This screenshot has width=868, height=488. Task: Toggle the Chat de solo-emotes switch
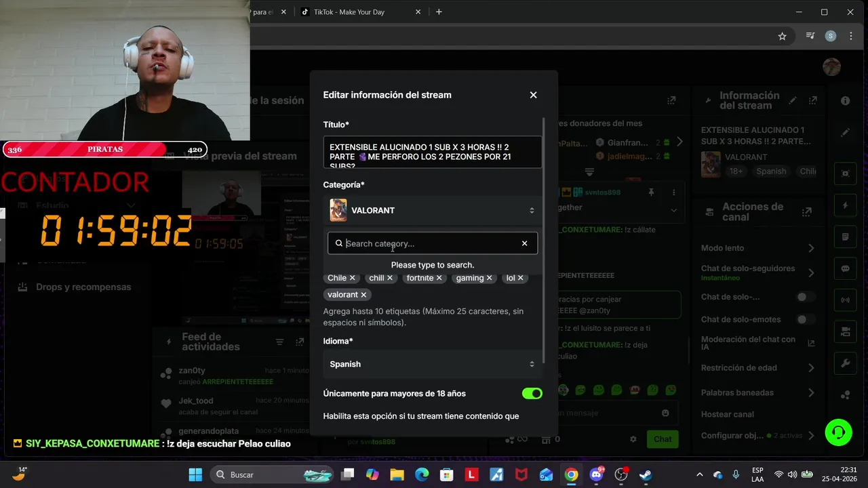(805, 319)
